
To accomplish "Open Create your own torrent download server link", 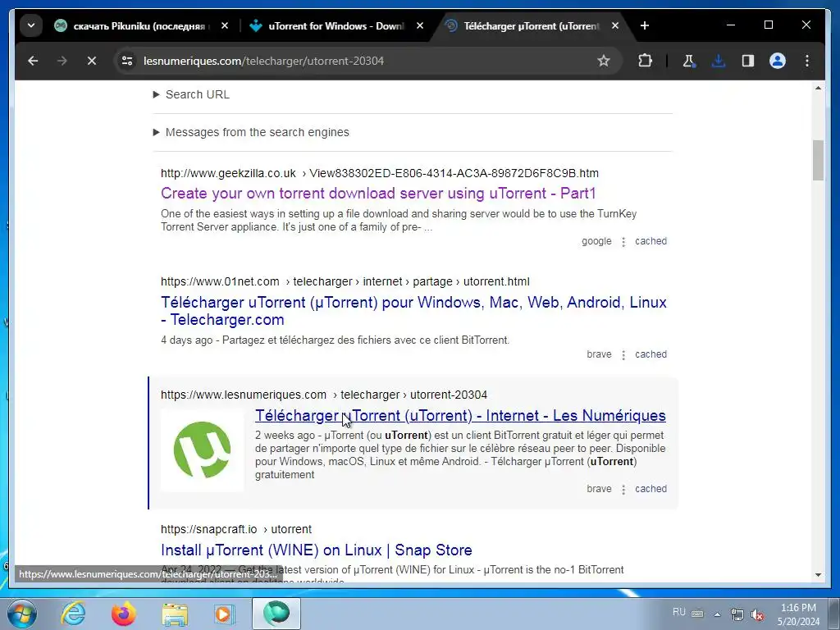I will tap(378, 194).
